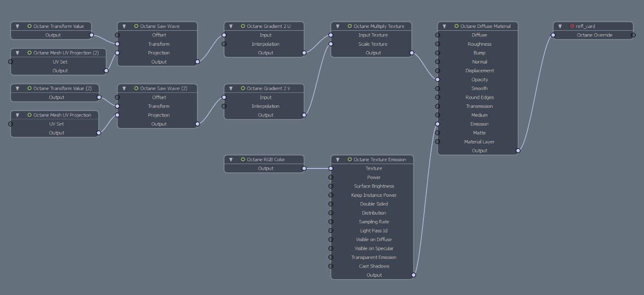Click Projection port on Octane Saw Wave (2)
The image size is (644, 295).
[x=117, y=115]
